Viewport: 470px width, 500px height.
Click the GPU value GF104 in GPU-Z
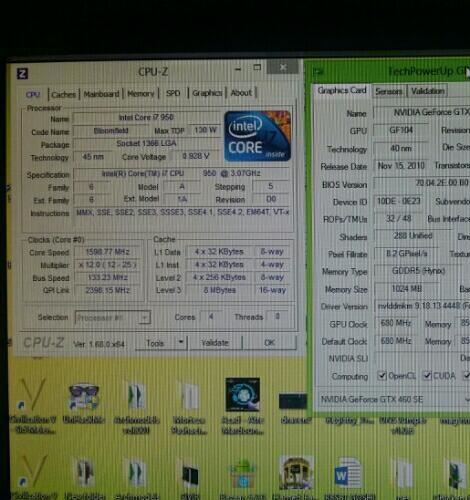pyautogui.click(x=401, y=130)
